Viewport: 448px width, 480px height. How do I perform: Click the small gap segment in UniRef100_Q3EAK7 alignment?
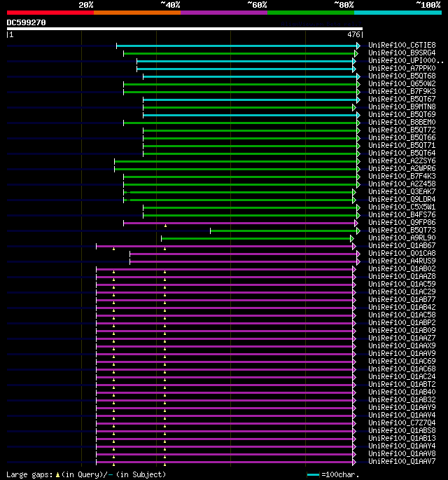point(128,192)
